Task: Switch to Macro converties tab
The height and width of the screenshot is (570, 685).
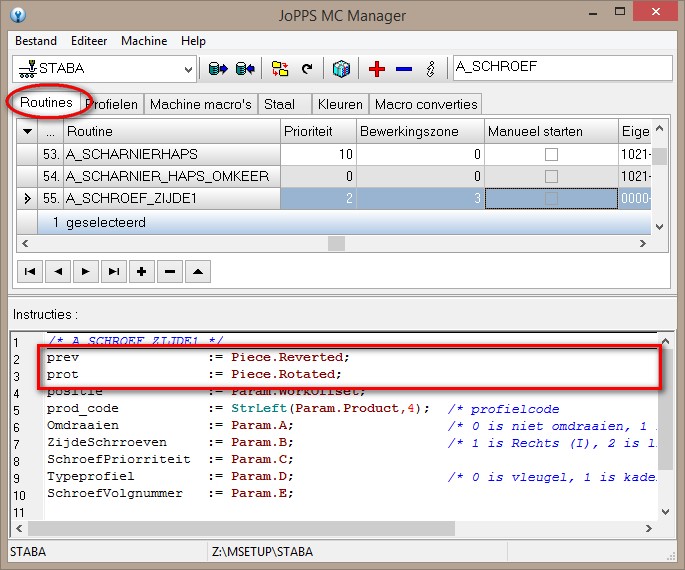Action: tap(426, 104)
